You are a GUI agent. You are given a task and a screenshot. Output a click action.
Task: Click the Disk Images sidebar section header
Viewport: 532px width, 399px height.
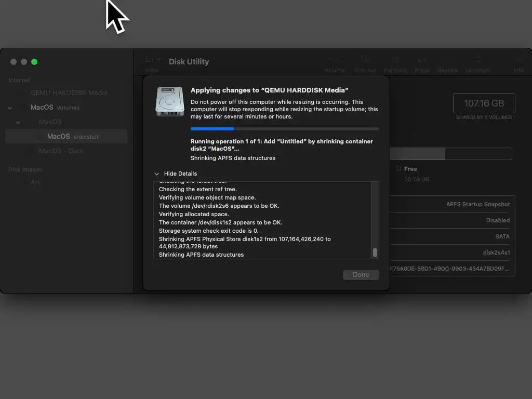pos(25,169)
